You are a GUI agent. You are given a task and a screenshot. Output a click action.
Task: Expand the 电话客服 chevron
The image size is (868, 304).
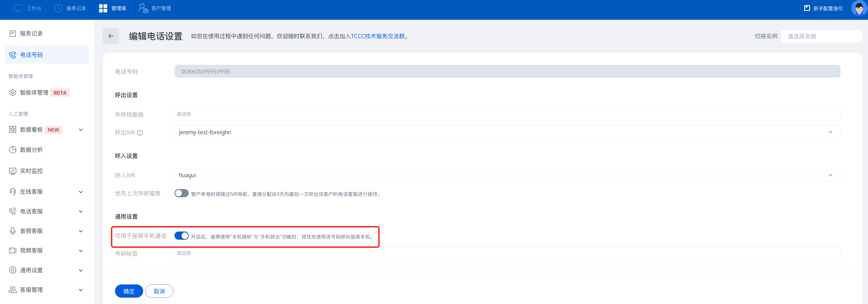(x=81, y=212)
